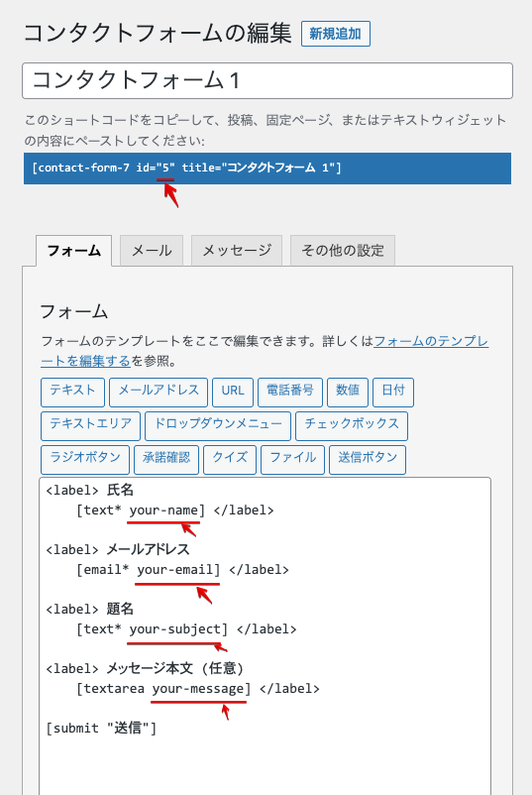This screenshot has height=795, width=532.
Task: Add a テキストエリア tag
Action: click(90, 426)
